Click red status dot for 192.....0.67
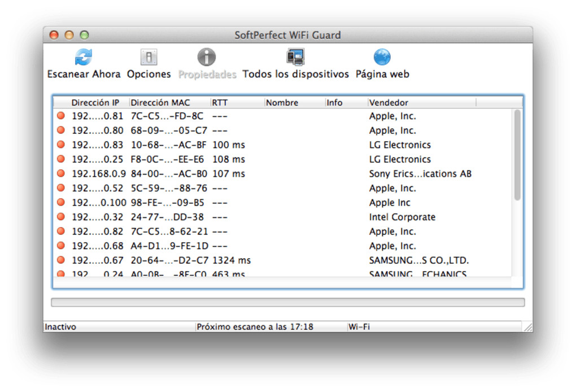The image size is (576, 392). (x=61, y=260)
